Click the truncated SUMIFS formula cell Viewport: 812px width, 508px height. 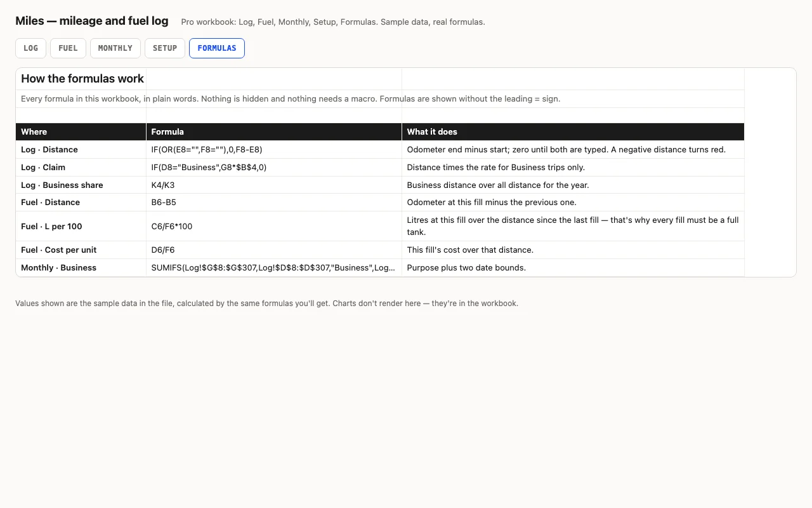274,268
